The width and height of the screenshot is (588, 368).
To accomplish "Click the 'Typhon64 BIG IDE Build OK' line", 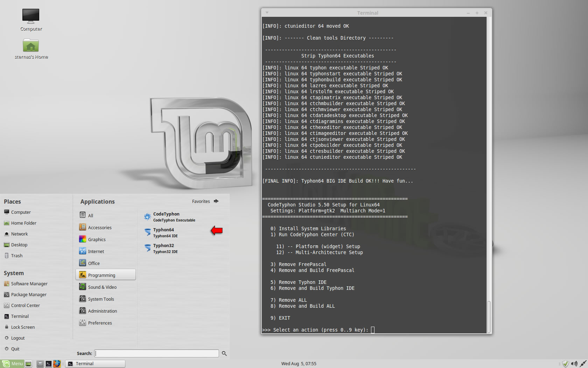I will pos(338,181).
